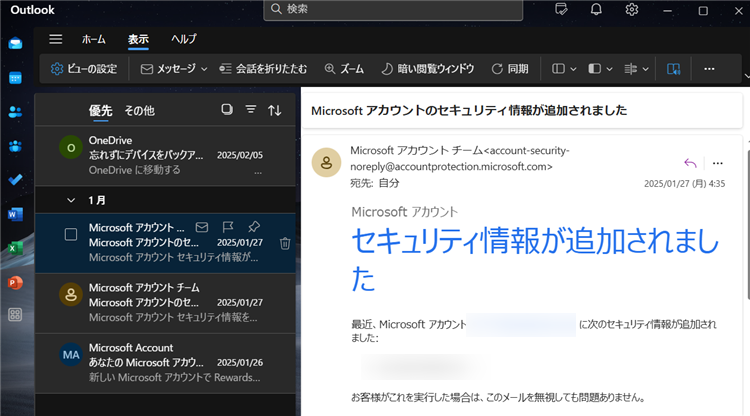Open the メッセージ dropdown in the ribbon
The width and height of the screenshot is (750, 416).
tap(173, 69)
